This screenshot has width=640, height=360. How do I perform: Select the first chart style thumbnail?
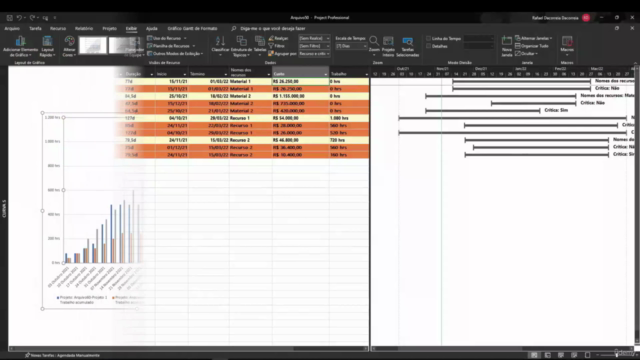coord(93,45)
